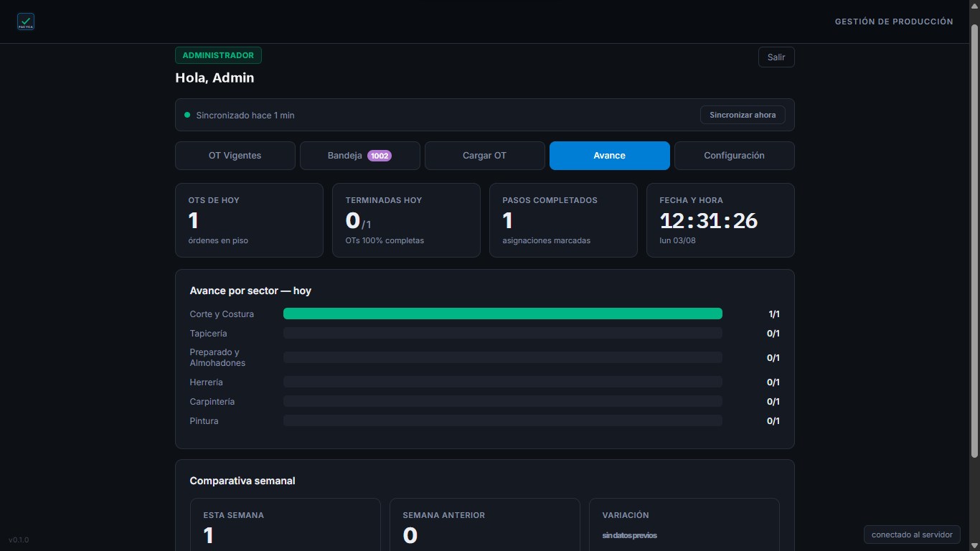Open the Cargar OT tab

tap(485, 156)
